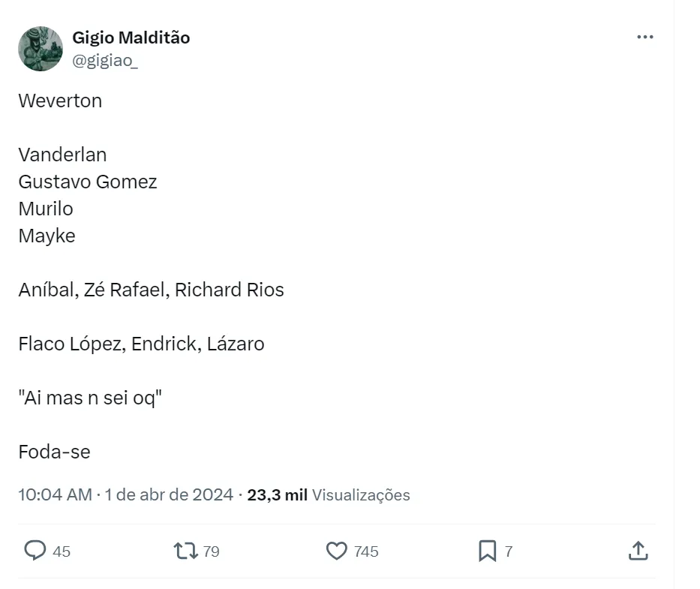Click the Foda-se text at tweet end
This screenshot has width=700, height=589.
pos(54,452)
